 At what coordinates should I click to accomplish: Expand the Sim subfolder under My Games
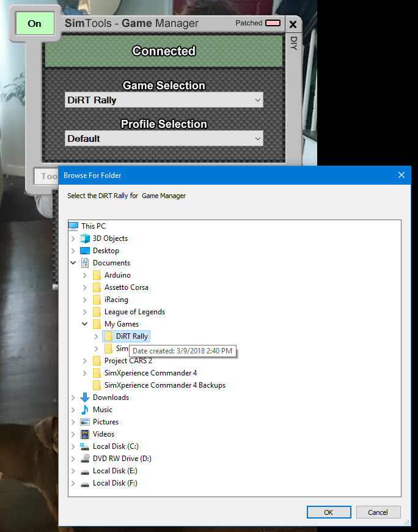(97, 349)
